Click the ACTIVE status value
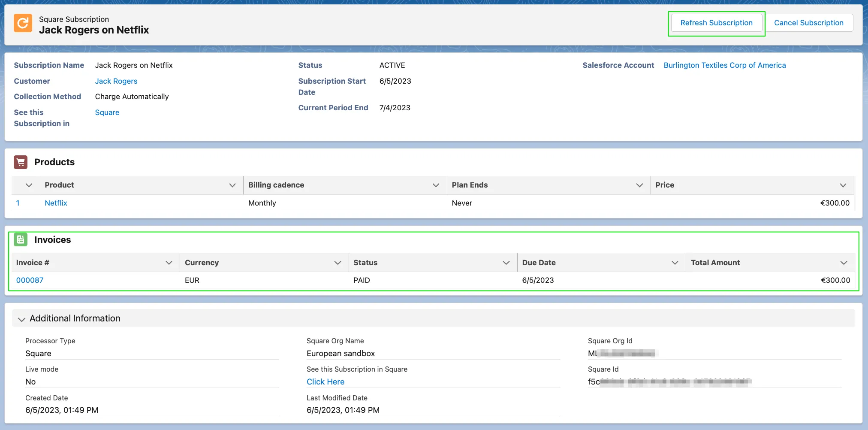Screen dimensions: 868x430 coord(392,65)
